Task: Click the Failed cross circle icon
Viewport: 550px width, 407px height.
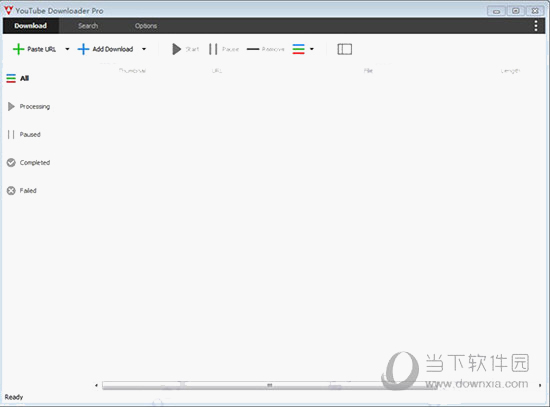Action: point(11,191)
